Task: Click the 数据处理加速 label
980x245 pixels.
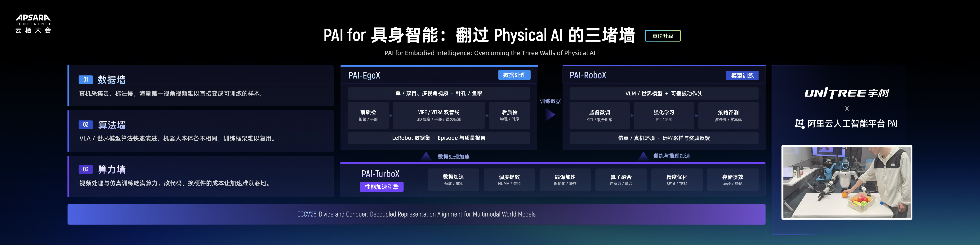Action: 453,157
